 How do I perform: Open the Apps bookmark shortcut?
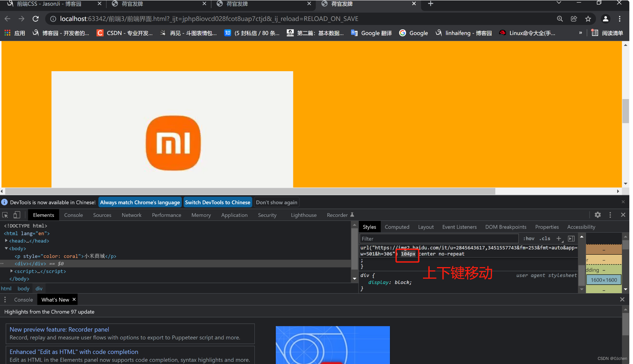(15, 33)
